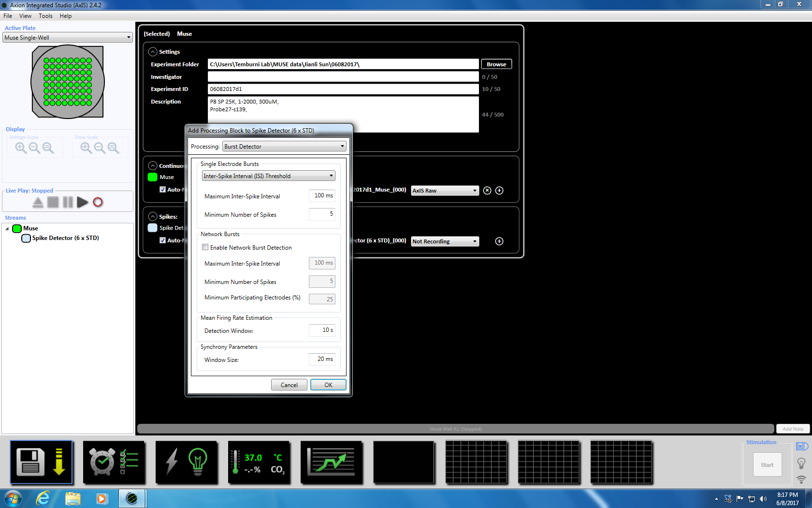Open the activity trend chart panel
This screenshot has width=812, height=508.
(x=332, y=462)
